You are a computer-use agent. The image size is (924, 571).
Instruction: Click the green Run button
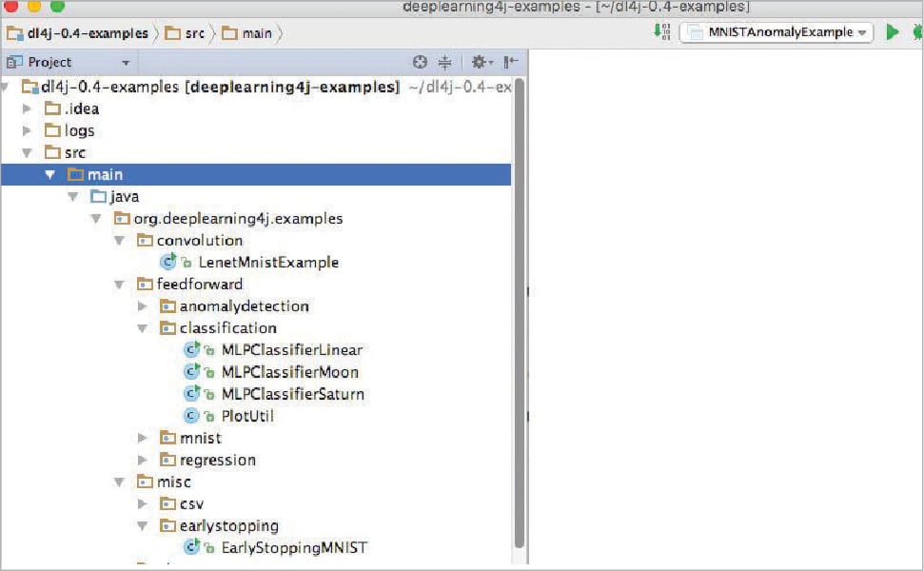(892, 32)
